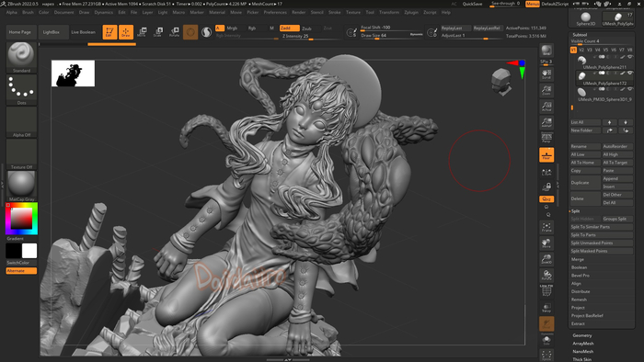
Task: Open the Preferences menu
Action: (x=275, y=12)
